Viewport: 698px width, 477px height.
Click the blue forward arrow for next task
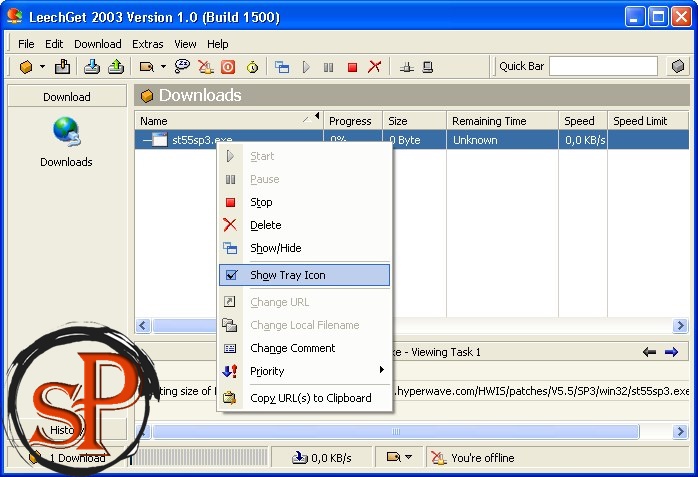[671, 352]
